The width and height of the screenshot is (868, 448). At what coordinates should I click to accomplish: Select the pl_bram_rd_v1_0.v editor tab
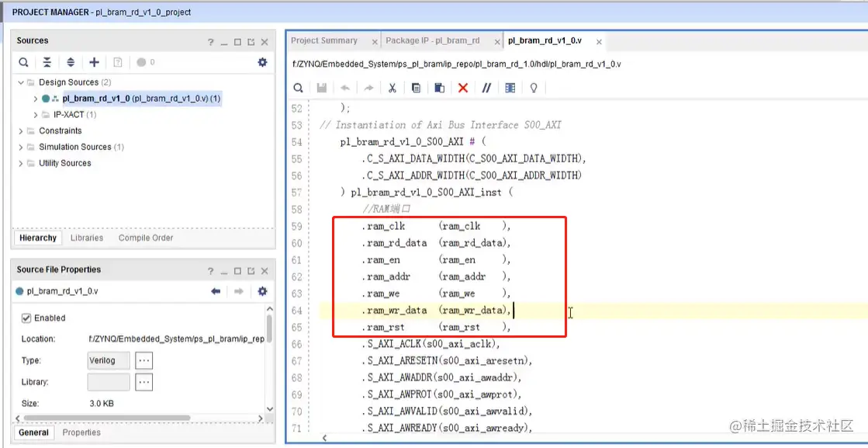[545, 40]
